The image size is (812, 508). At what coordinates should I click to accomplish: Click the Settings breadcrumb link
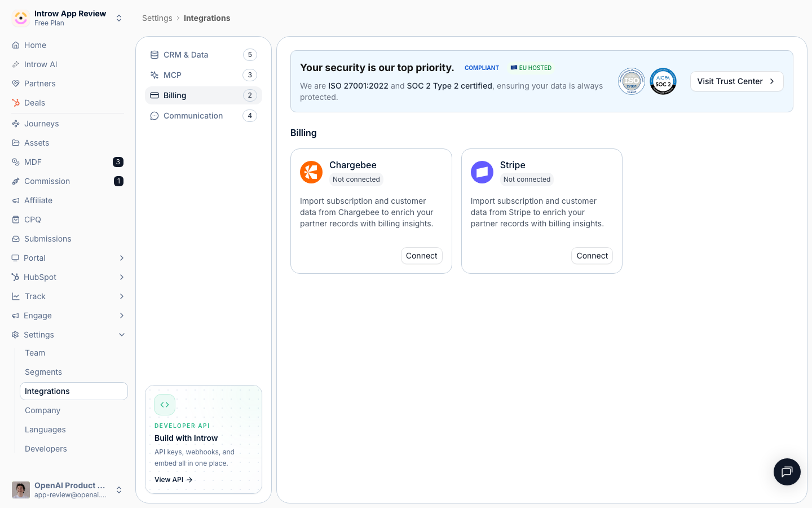pyautogui.click(x=157, y=18)
